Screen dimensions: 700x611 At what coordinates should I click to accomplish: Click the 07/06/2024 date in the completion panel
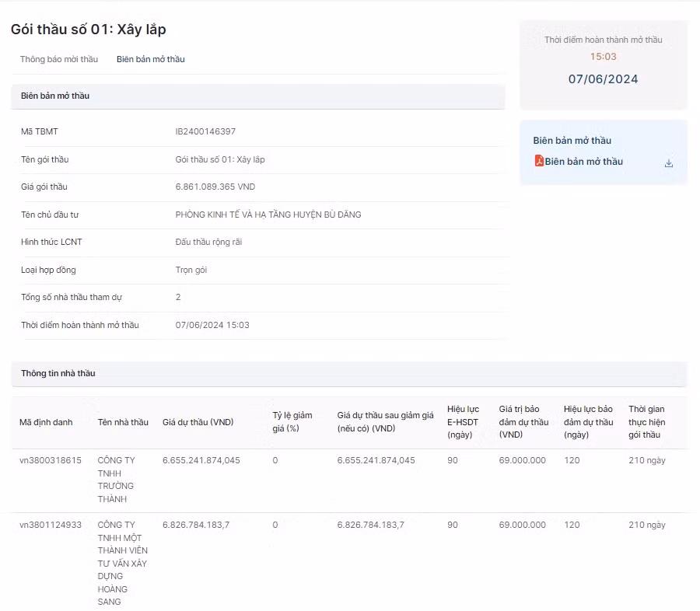(x=603, y=79)
